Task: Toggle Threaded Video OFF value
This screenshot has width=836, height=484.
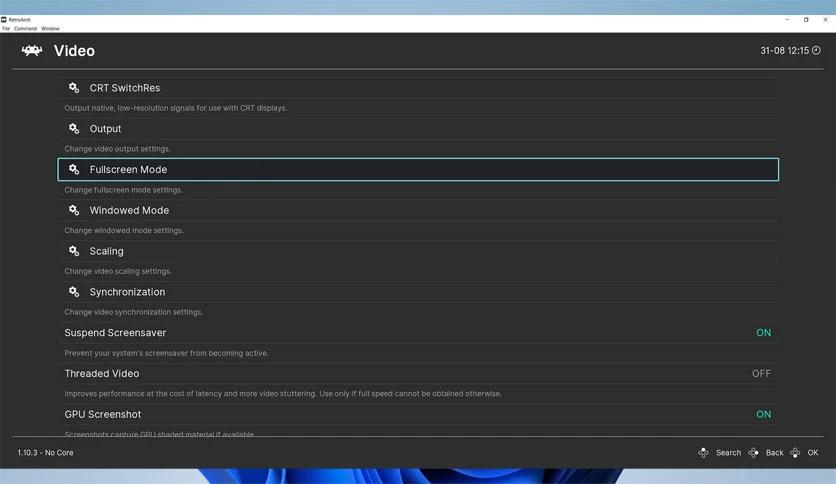Action: pos(761,374)
